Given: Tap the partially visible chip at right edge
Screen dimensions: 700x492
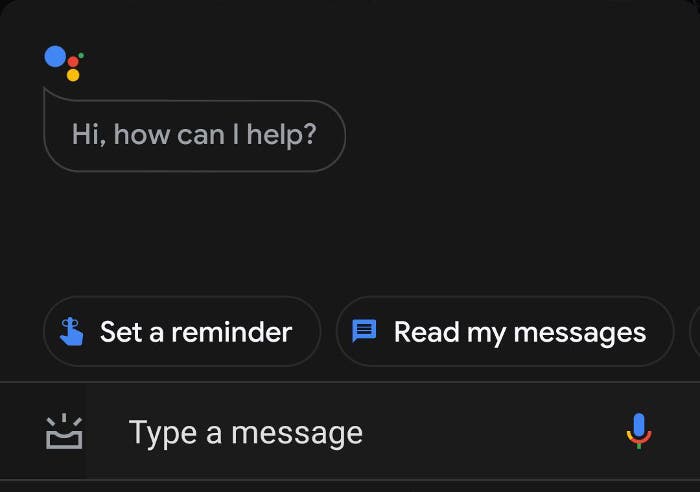Looking at the screenshot, I should [695, 331].
